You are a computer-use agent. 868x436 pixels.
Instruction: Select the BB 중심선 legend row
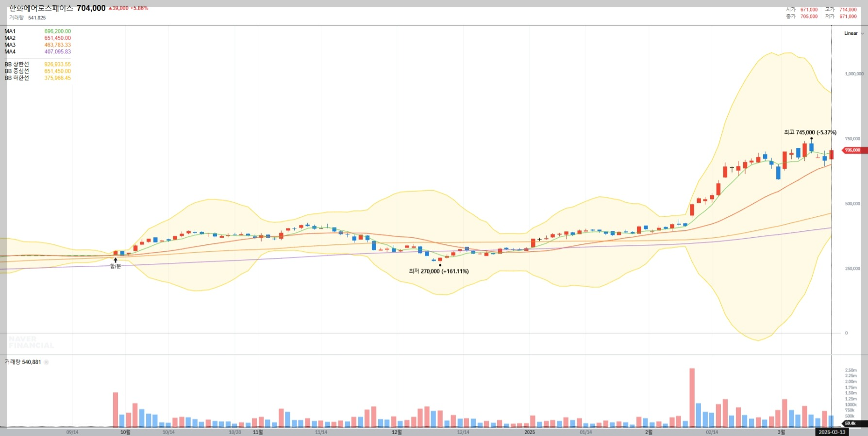pyautogui.click(x=38, y=71)
